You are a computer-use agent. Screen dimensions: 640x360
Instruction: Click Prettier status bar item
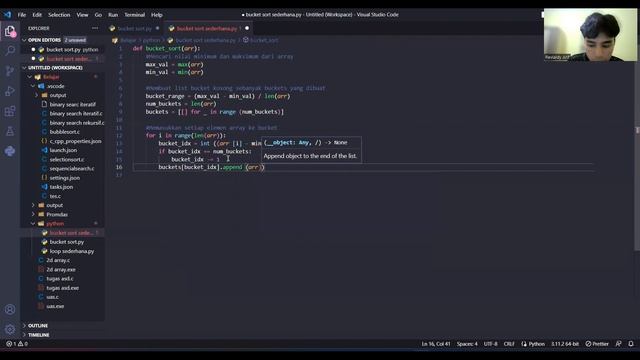coord(597,344)
